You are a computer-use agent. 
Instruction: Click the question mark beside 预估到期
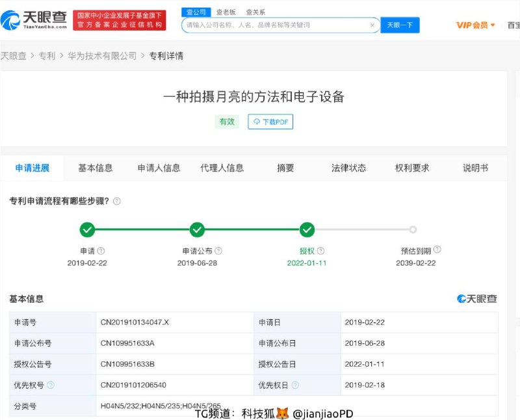point(437,248)
